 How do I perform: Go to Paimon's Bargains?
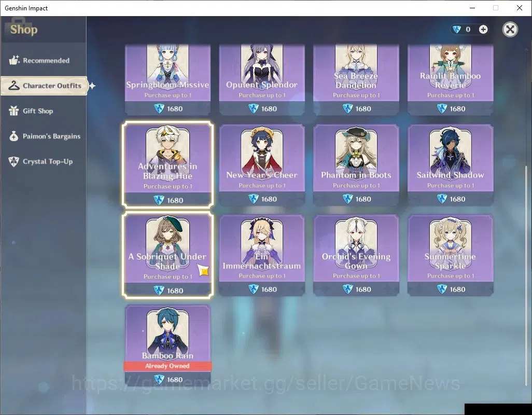click(x=43, y=136)
